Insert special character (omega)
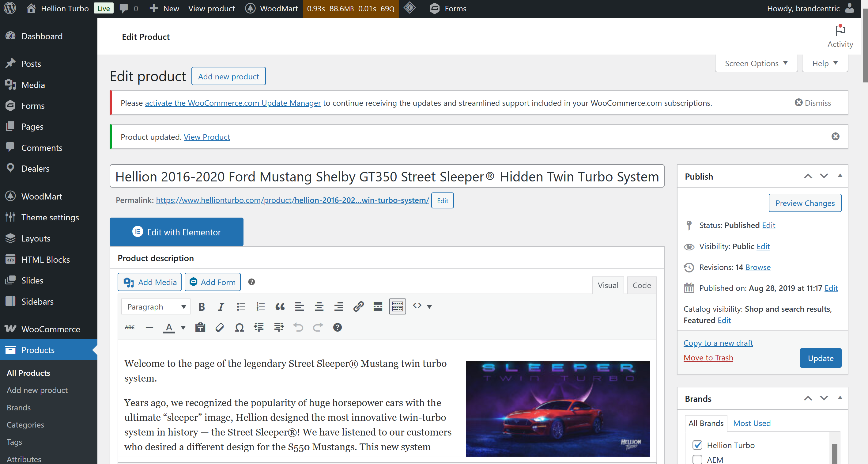This screenshot has height=464, width=868. [239, 327]
